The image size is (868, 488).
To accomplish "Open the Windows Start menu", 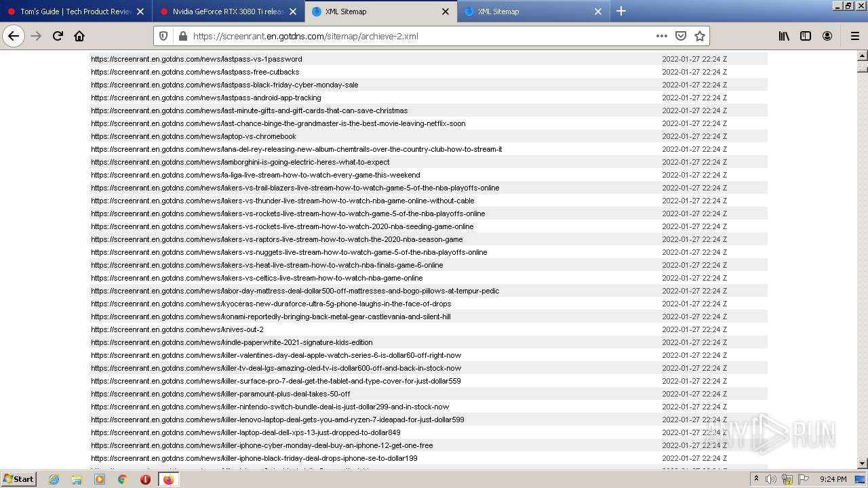I will tap(18, 479).
